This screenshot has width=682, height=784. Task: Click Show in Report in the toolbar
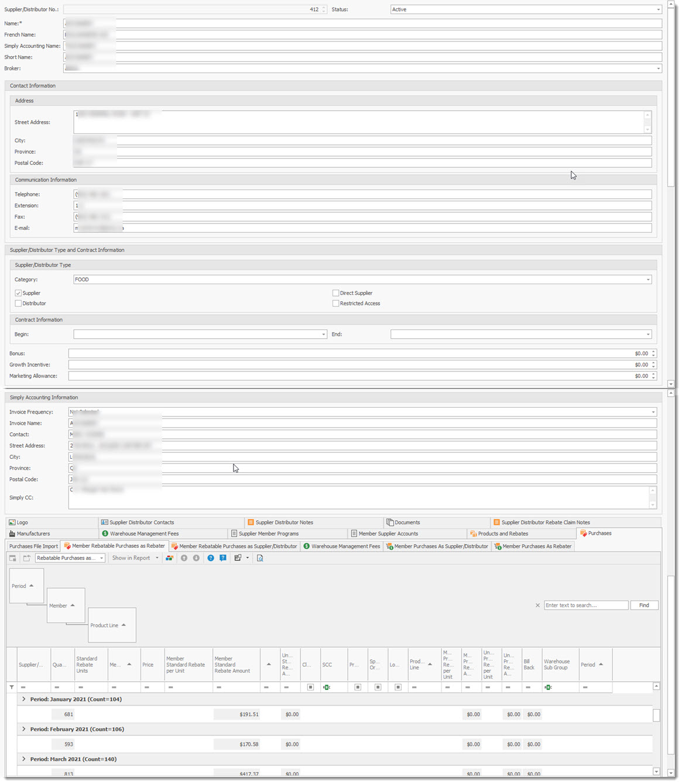pos(131,558)
